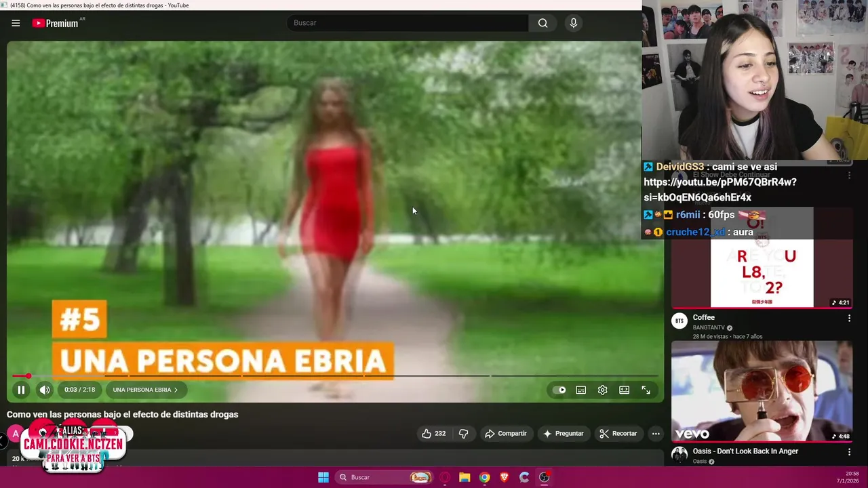This screenshot has width=868, height=488.
Task: Like the video with 232 likes
Action: (x=433, y=434)
